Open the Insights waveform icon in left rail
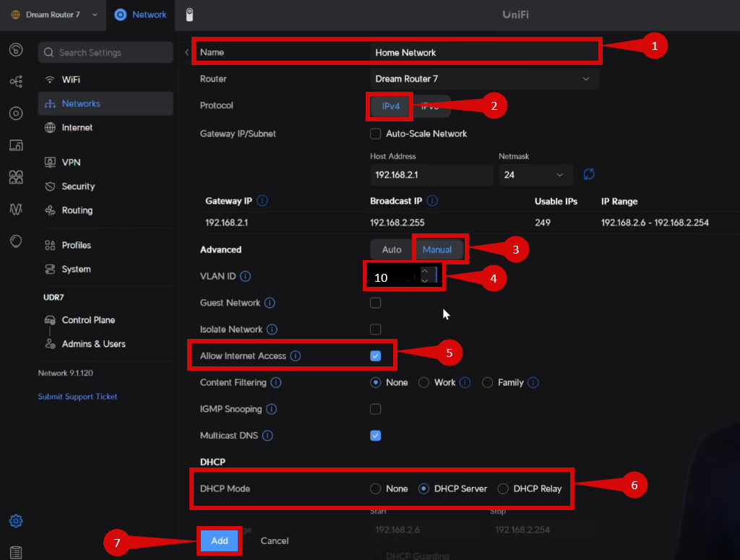The height and width of the screenshot is (560, 740). (16, 209)
